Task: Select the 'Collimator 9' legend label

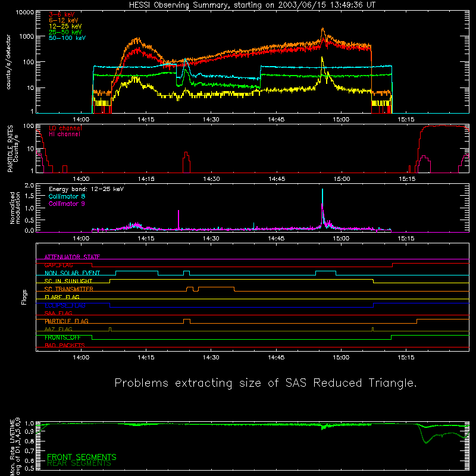Action: (67, 203)
